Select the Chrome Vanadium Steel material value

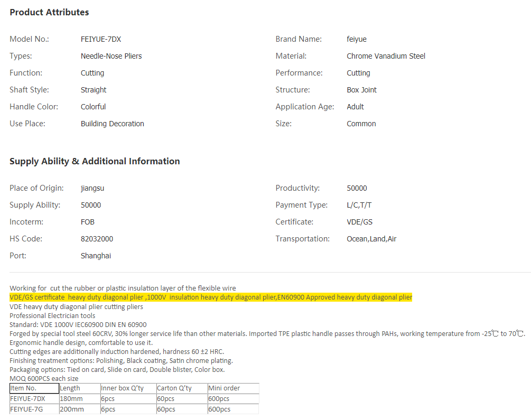click(x=386, y=56)
